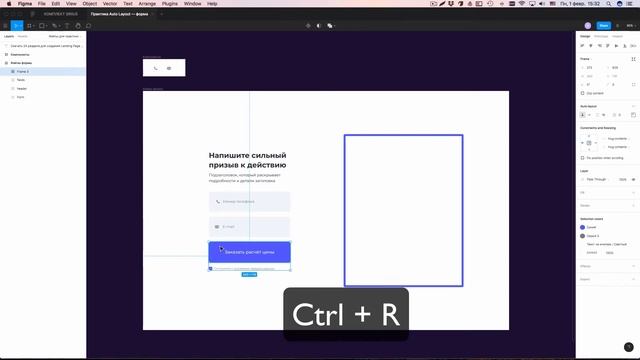The height and width of the screenshot is (360, 640).
Task: Add an Effect with plus icon
Action: pyautogui.click(x=633, y=266)
